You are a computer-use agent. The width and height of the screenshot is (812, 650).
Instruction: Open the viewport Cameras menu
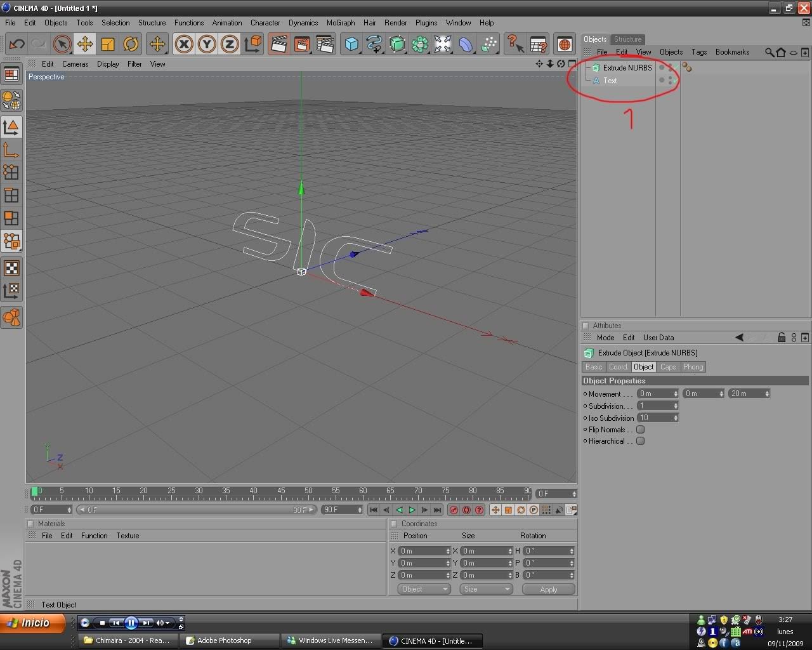pos(75,64)
